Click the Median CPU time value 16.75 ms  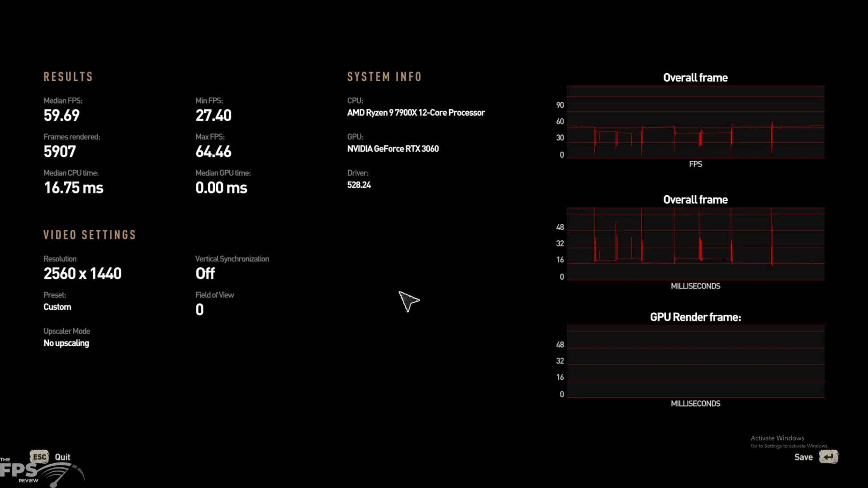coord(73,188)
